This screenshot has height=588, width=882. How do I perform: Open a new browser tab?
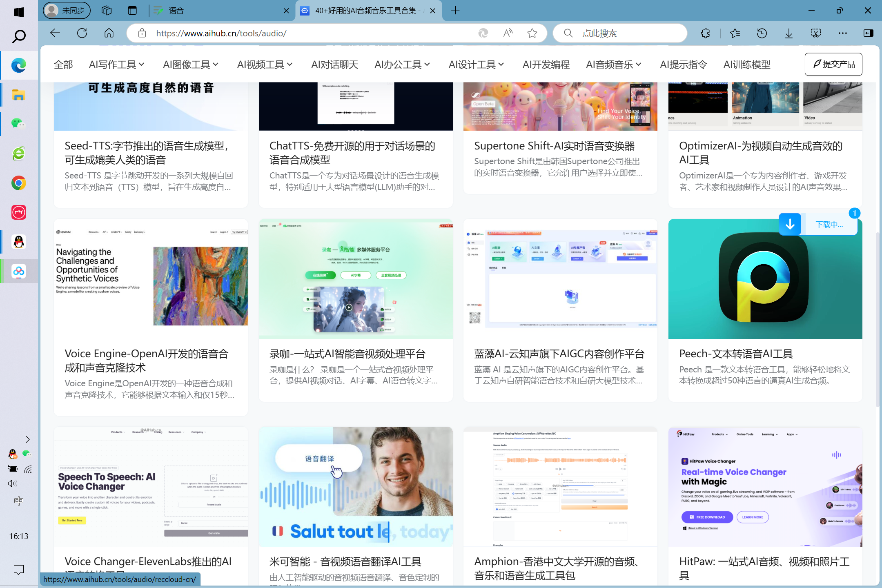tap(455, 11)
